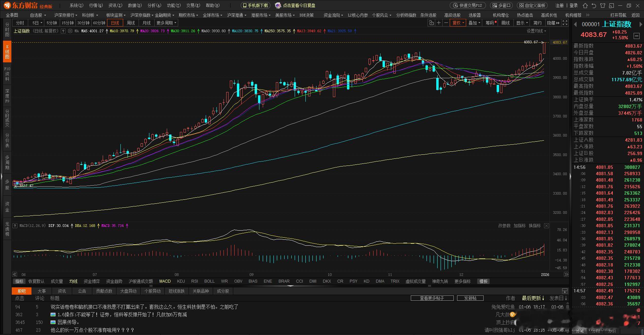The height and width of the screenshot is (335, 644).
Task: Click the lock icon on the chart toolbar
Action: click(431, 23)
